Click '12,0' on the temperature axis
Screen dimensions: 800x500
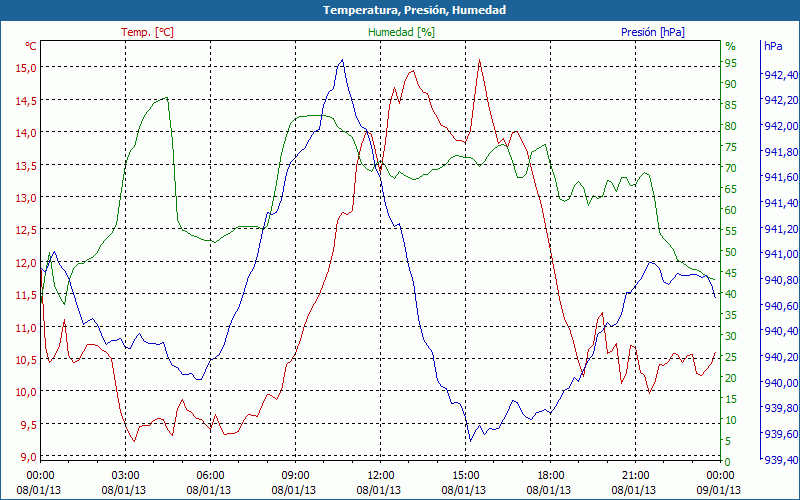(x=27, y=263)
